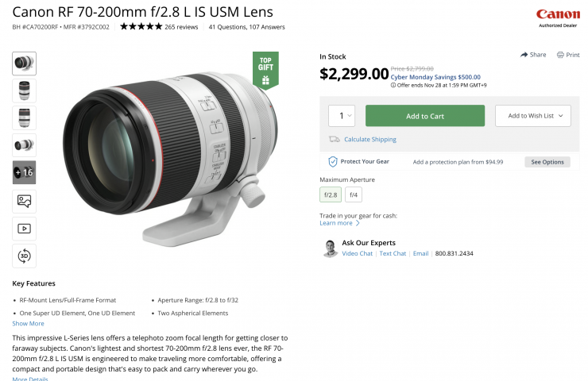Expand Show More key features
Screen dimensions: 588x381
click(28, 324)
